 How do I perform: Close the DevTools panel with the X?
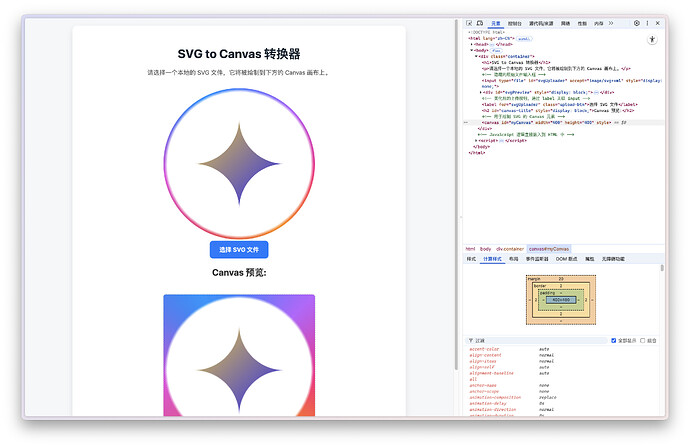(x=658, y=23)
